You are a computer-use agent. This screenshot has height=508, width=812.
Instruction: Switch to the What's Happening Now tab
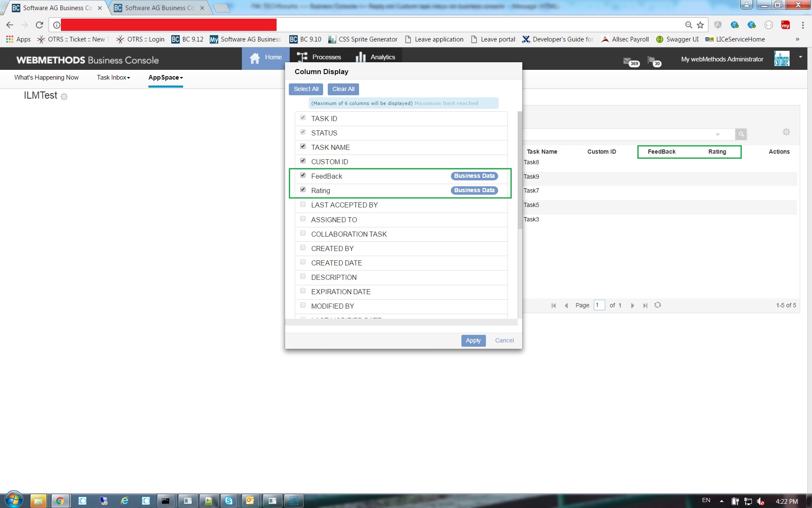[x=47, y=78]
